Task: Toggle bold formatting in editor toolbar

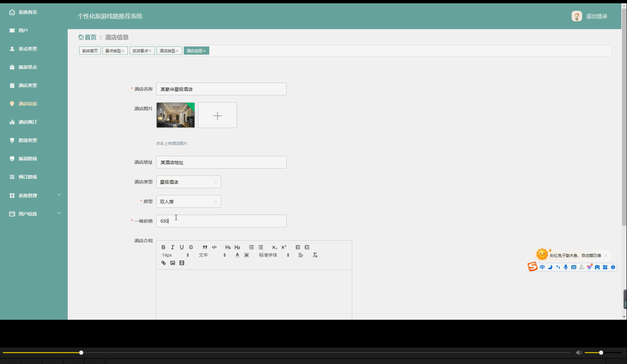Action: click(163, 247)
